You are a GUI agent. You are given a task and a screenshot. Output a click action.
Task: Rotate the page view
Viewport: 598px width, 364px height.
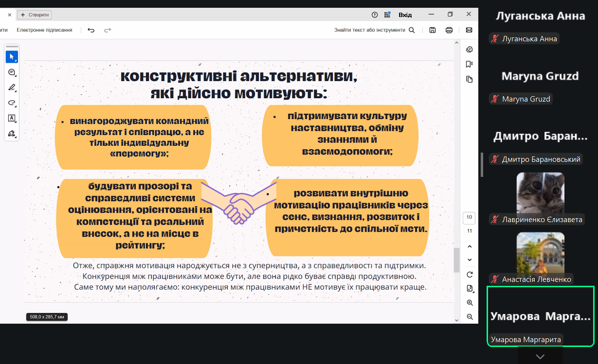click(x=470, y=275)
